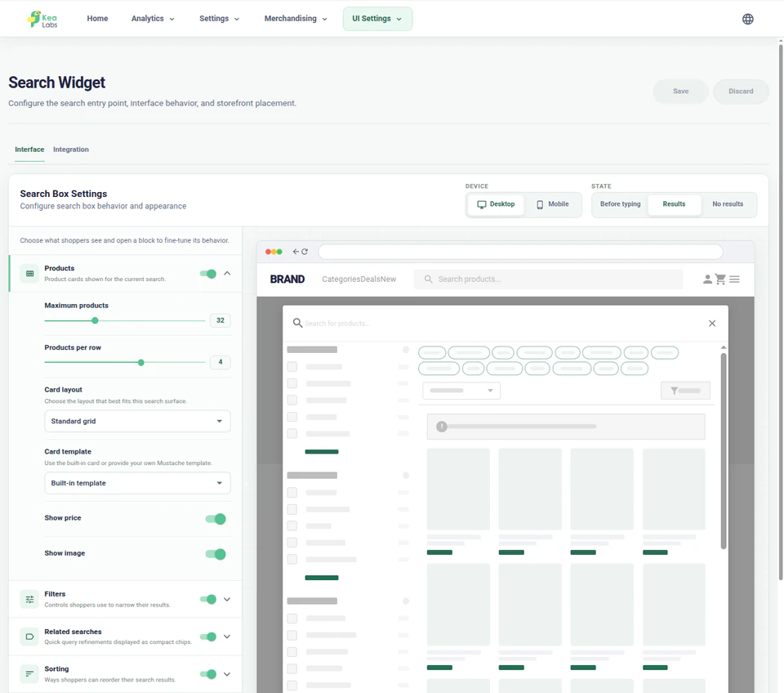Open the Card template Built-in template dropdown
Screen dimensions: 784x693
click(137, 483)
